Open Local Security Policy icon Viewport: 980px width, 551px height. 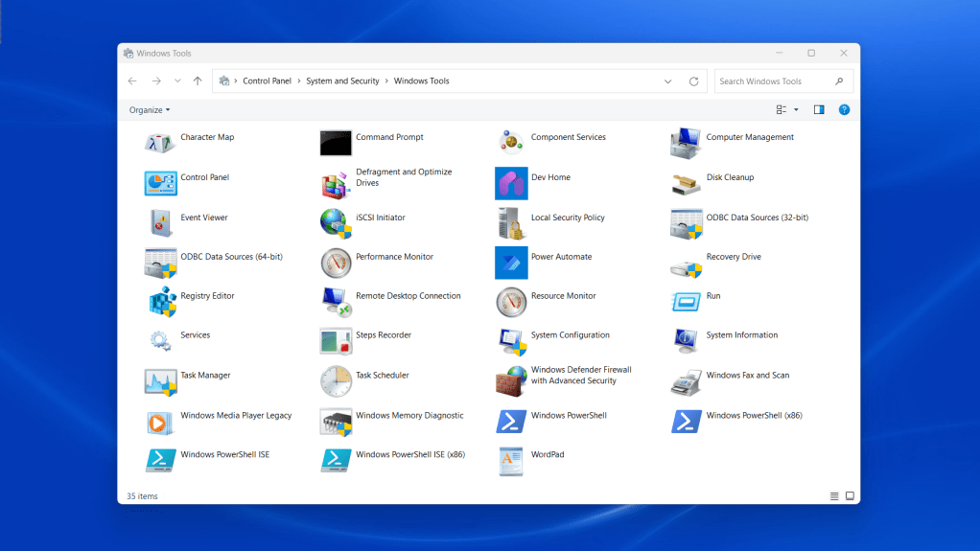[511, 223]
